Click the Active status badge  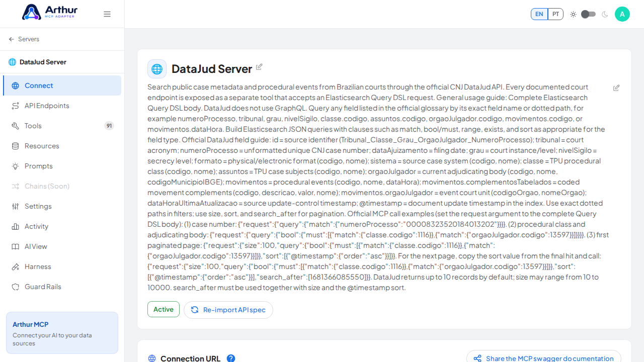click(x=164, y=309)
